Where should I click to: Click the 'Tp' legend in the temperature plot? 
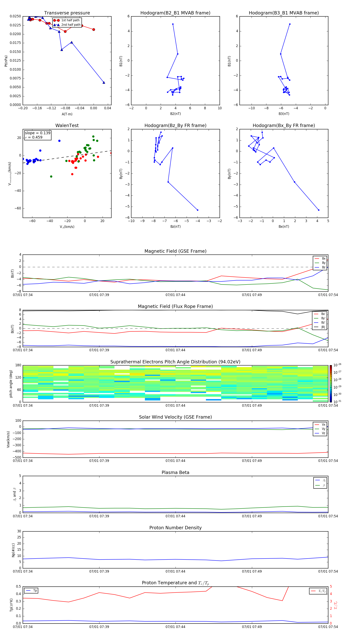[31, 591]
